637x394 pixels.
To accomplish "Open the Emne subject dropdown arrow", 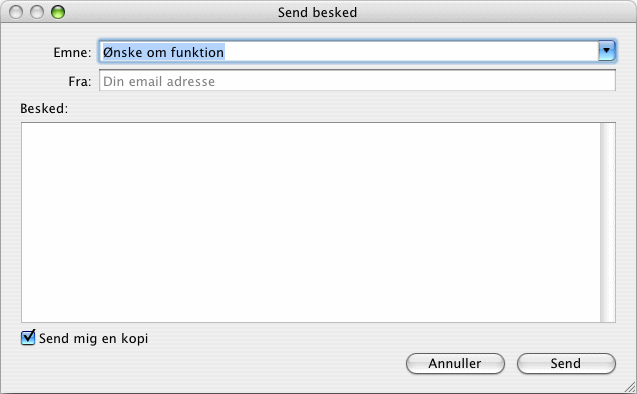I will tap(607, 51).
